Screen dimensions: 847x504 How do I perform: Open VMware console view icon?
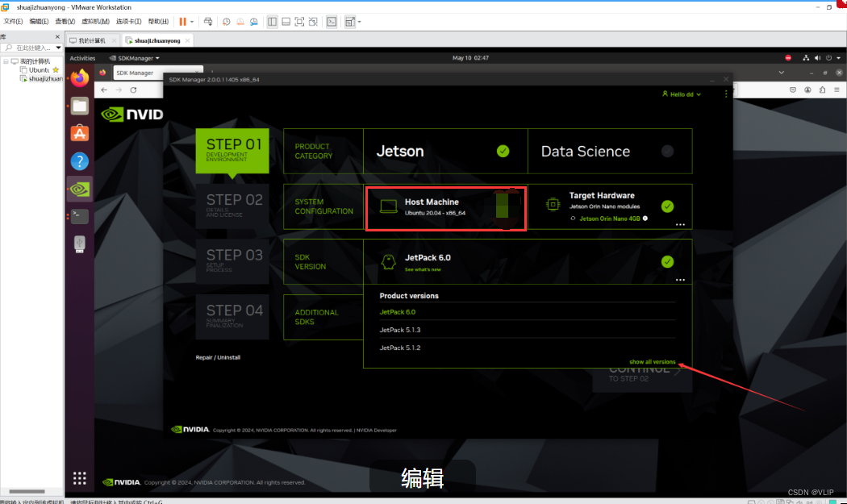click(x=332, y=22)
